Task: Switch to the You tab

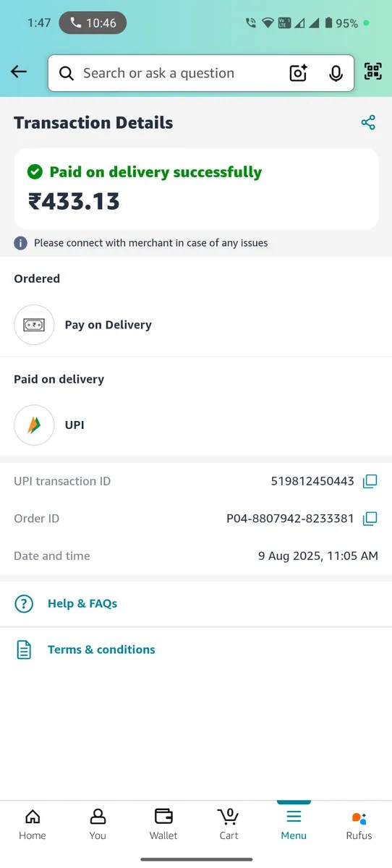Action: [98, 825]
